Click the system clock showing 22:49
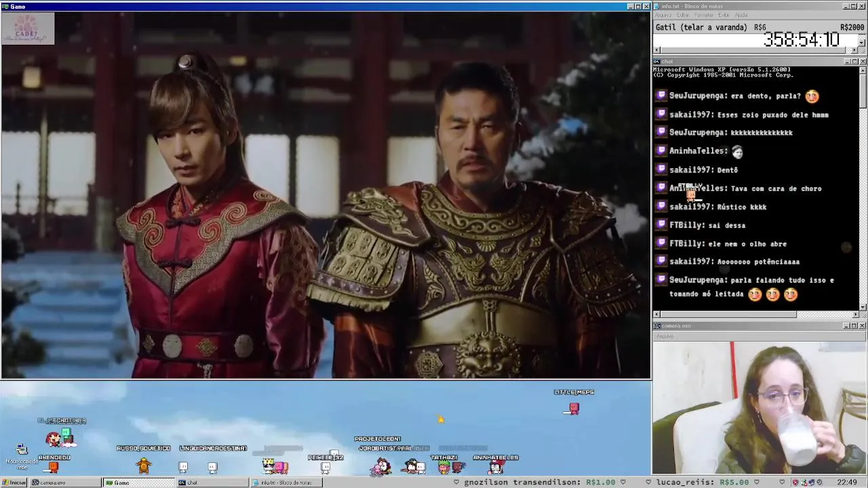This screenshot has height=488, width=868. pos(847,483)
